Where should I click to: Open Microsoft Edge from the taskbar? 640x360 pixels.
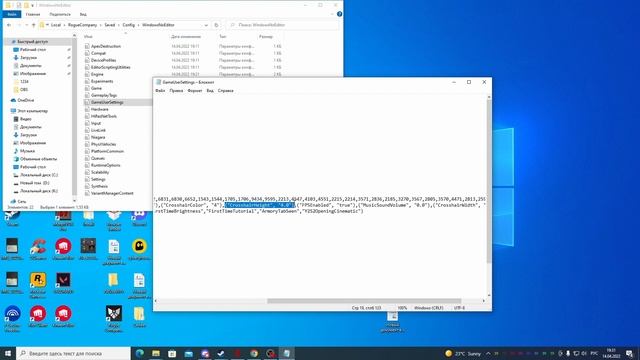(140, 353)
